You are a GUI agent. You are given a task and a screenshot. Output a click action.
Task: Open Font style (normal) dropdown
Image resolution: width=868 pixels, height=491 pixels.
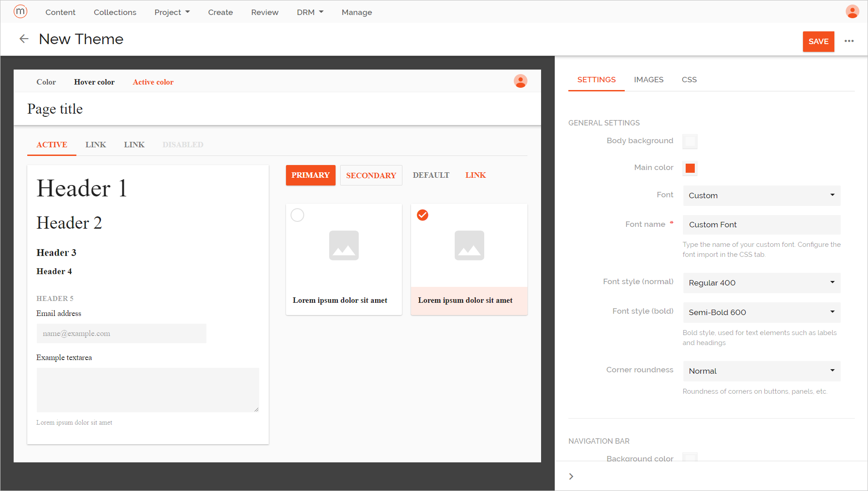pos(762,283)
